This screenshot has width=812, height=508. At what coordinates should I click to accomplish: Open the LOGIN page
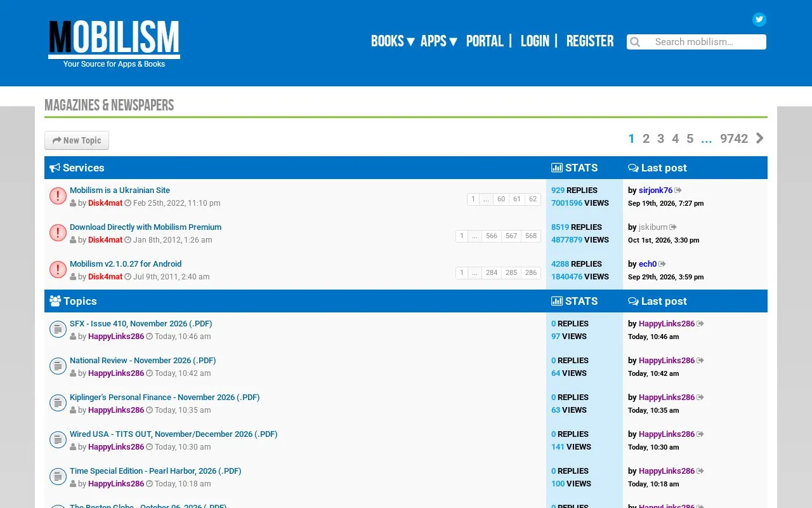[x=535, y=41]
